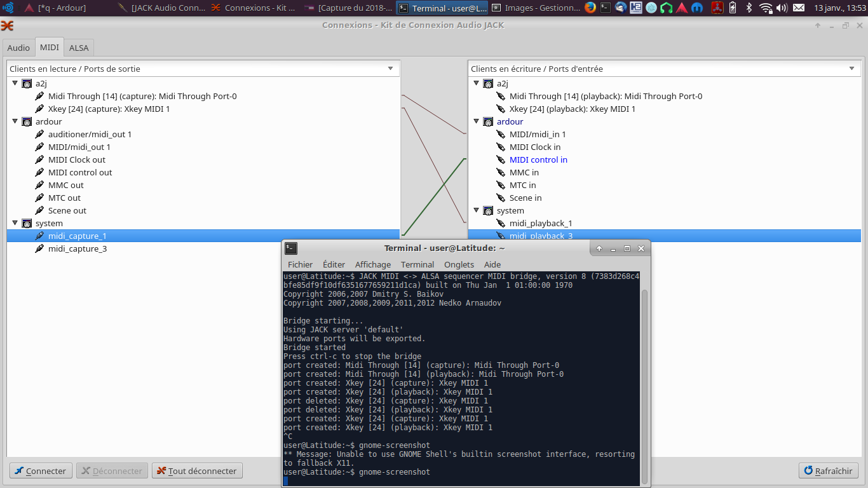868x488 pixels.
Task: Collapse the system output client tree
Action: [15, 223]
